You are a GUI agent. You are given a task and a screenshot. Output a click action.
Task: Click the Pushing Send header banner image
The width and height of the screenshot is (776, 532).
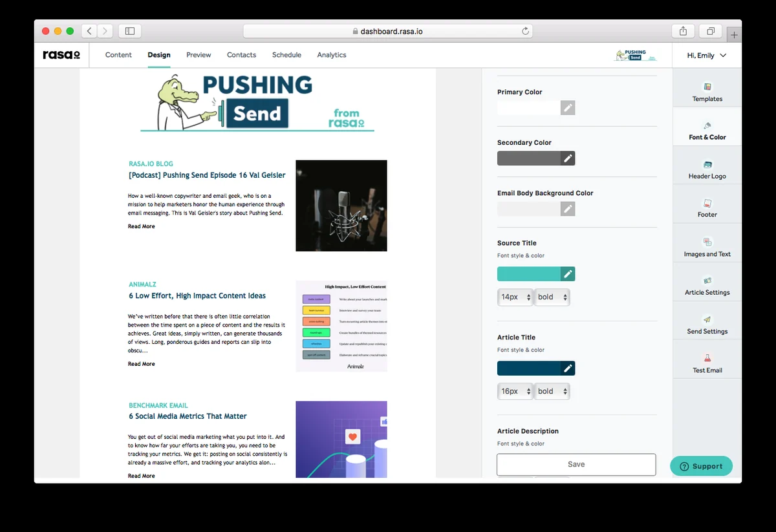(x=257, y=102)
